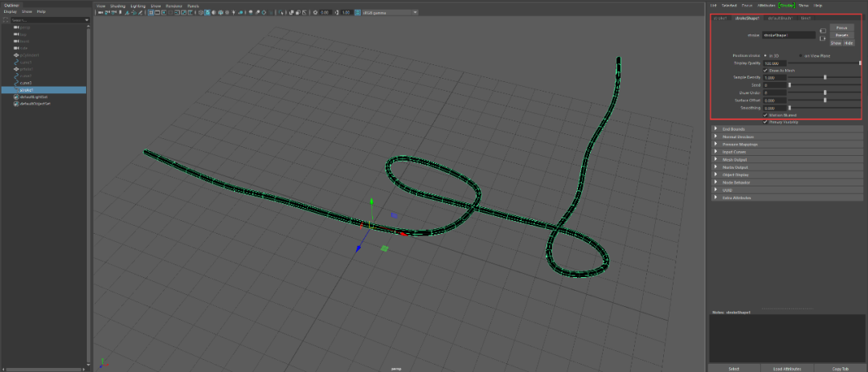Switch to the stroke1 tab
The width and height of the screenshot is (868, 372).
(720, 18)
